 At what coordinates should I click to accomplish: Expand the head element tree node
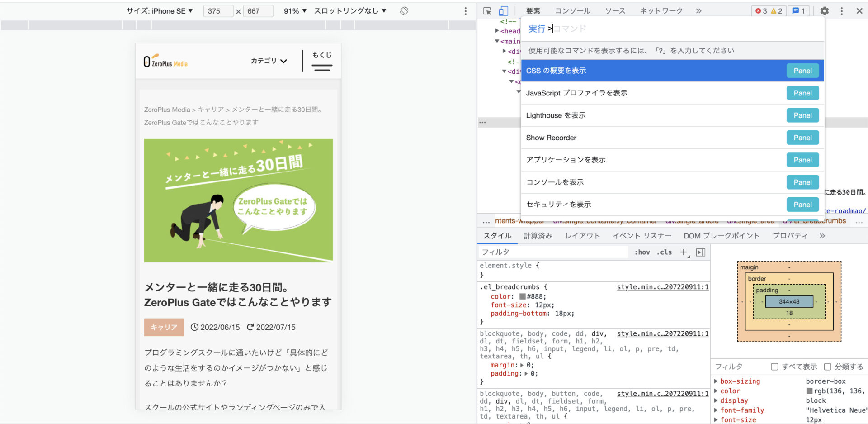point(497,31)
